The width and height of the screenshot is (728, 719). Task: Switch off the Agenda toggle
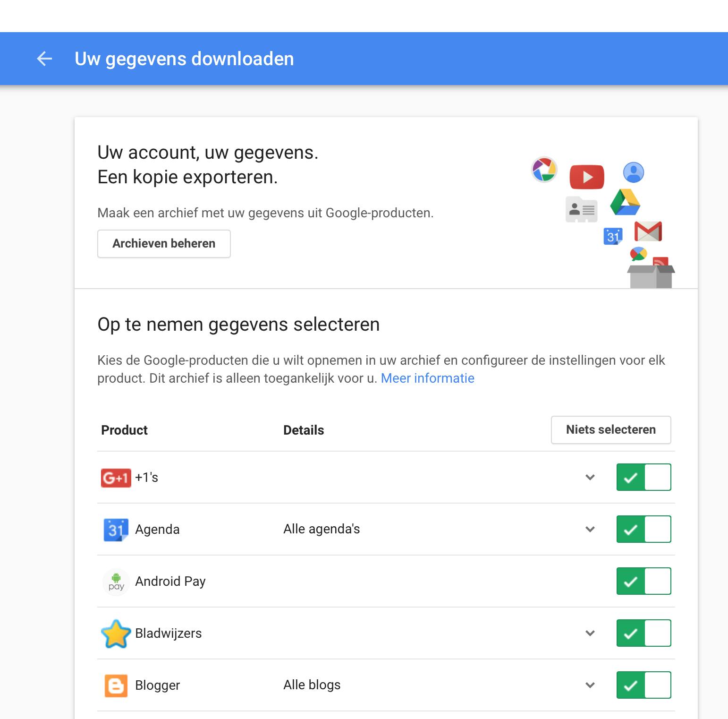click(643, 530)
